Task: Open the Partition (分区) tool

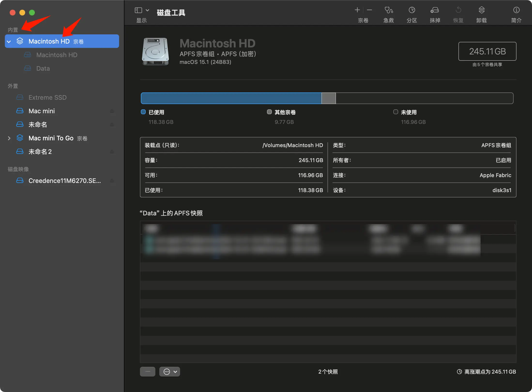Action: tap(412, 10)
